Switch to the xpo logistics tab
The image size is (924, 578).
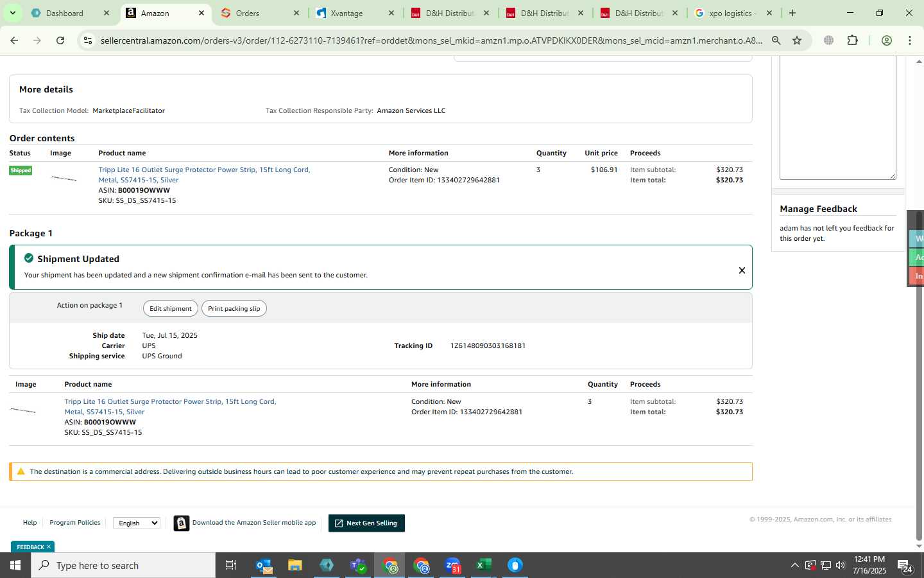(x=733, y=13)
